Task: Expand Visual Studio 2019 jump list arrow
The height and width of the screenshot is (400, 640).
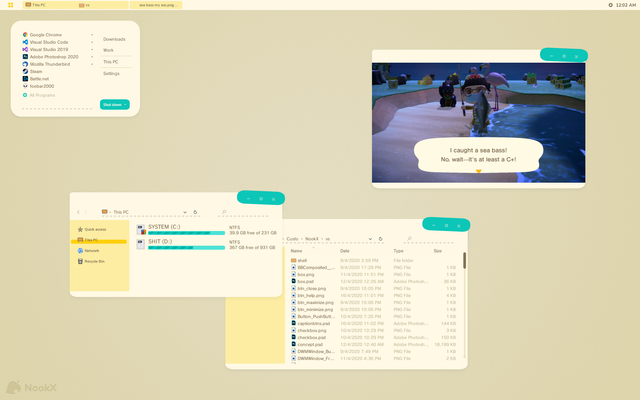Action: pyautogui.click(x=92, y=49)
